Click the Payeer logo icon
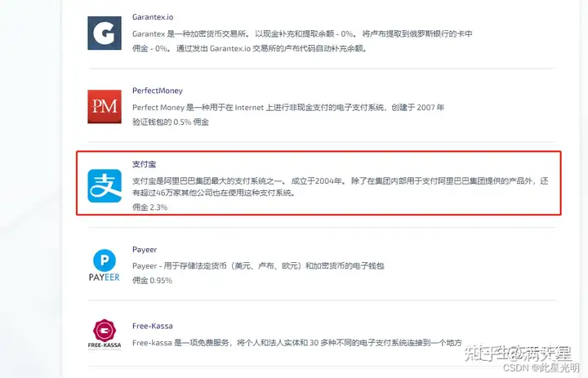Screen dimensions: 588x378 (x=105, y=265)
